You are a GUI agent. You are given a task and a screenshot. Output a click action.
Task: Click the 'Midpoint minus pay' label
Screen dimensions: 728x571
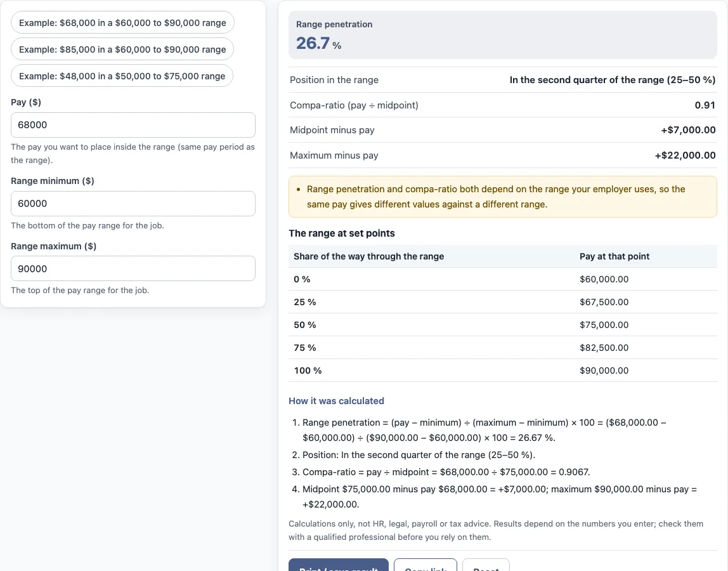[x=332, y=130]
